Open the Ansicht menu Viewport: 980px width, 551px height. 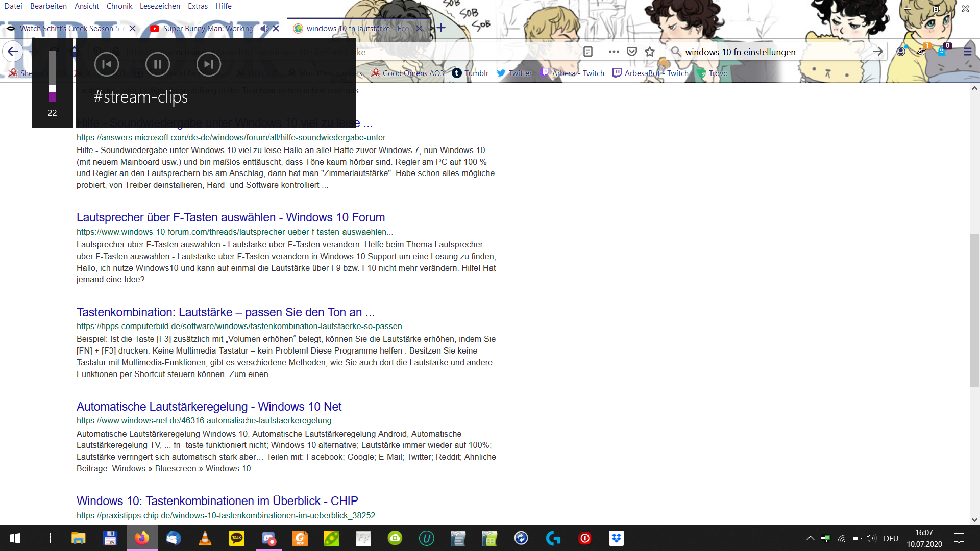87,6
